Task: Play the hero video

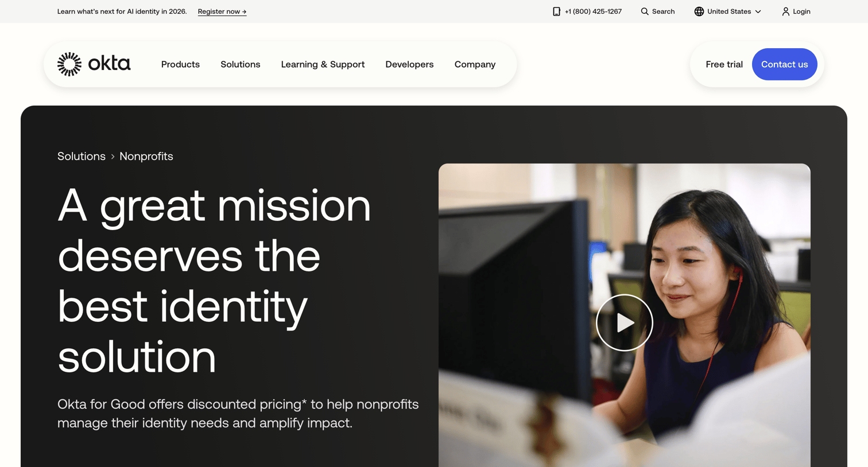Action: pyautogui.click(x=624, y=322)
